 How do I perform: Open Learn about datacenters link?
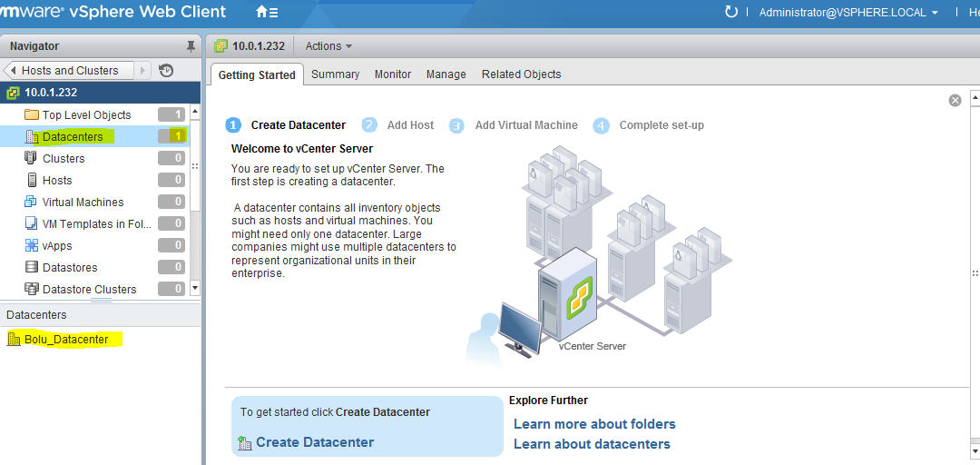click(x=592, y=444)
